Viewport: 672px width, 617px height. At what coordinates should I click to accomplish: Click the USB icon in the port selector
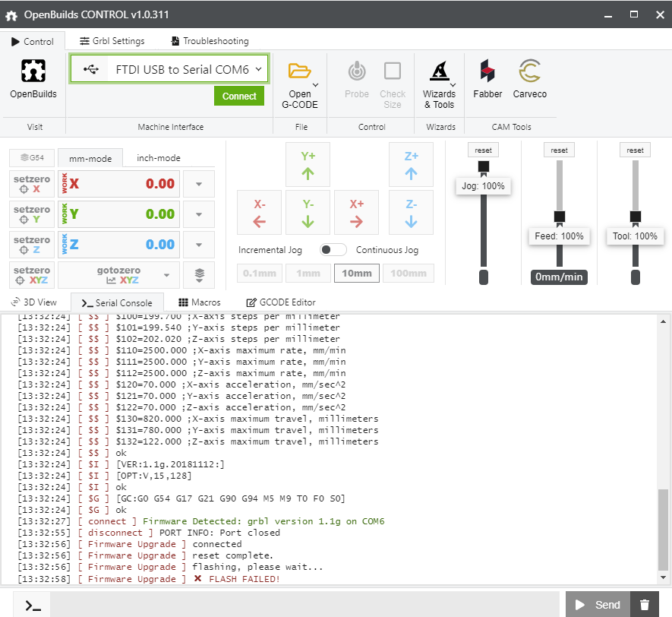91,69
